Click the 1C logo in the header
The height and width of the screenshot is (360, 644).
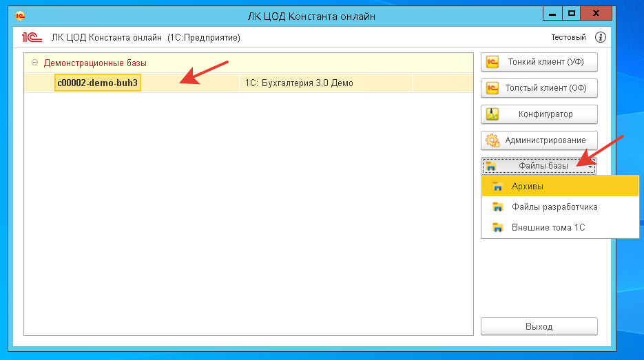33,37
